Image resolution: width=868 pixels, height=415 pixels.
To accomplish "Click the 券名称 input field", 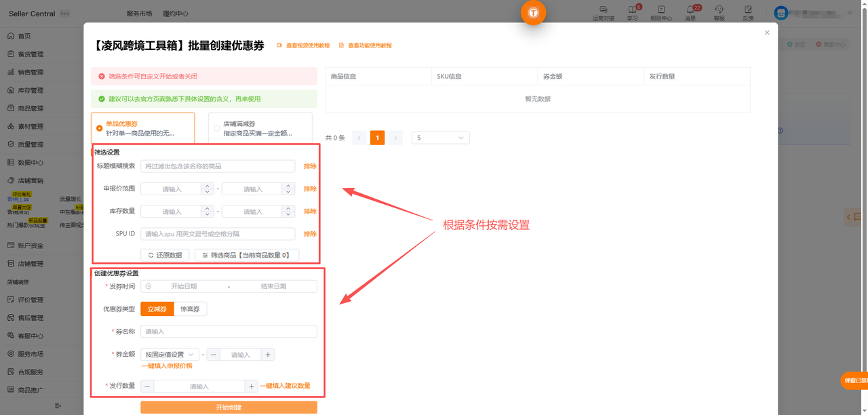I will [x=229, y=332].
